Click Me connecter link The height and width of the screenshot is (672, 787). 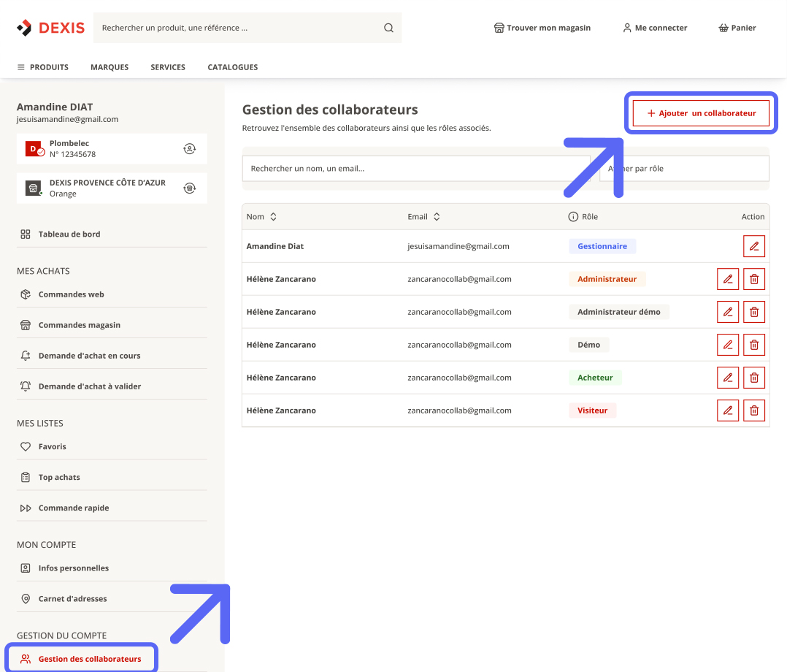pyautogui.click(x=655, y=28)
